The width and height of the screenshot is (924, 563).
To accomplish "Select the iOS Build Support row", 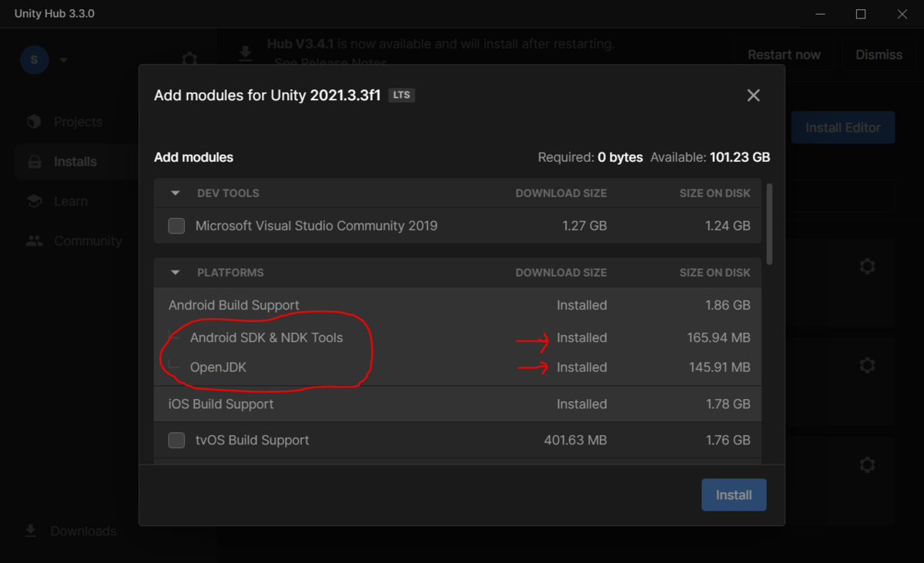I will (457, 404).
